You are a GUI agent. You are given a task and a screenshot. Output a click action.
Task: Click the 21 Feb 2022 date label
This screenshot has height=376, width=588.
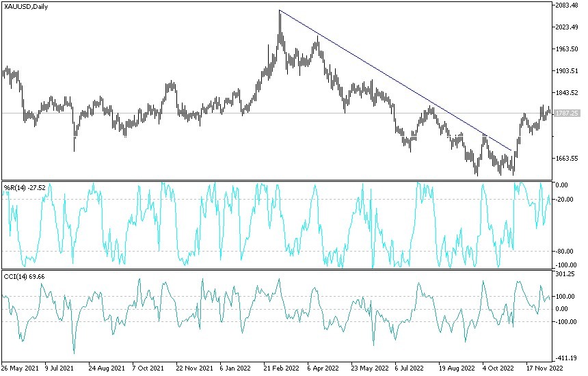tap(282, 368)
